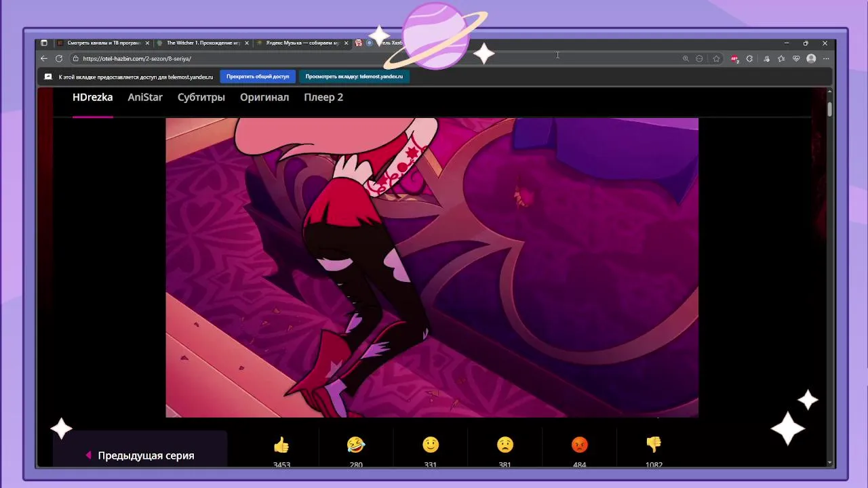The height and width of the screenshot is (488, 868).
Task: Select the AniStar player tab
Action: tap(145, 97)
